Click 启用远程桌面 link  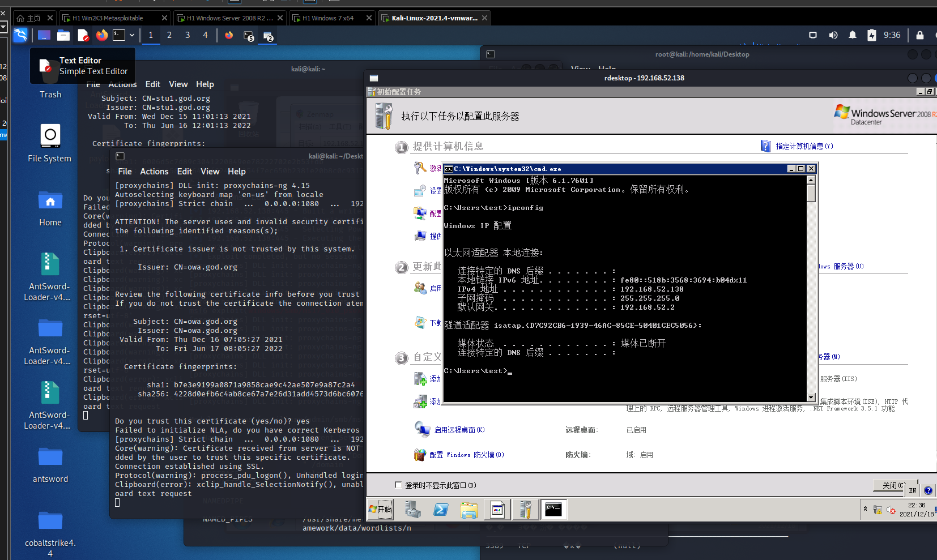(459, 430)
